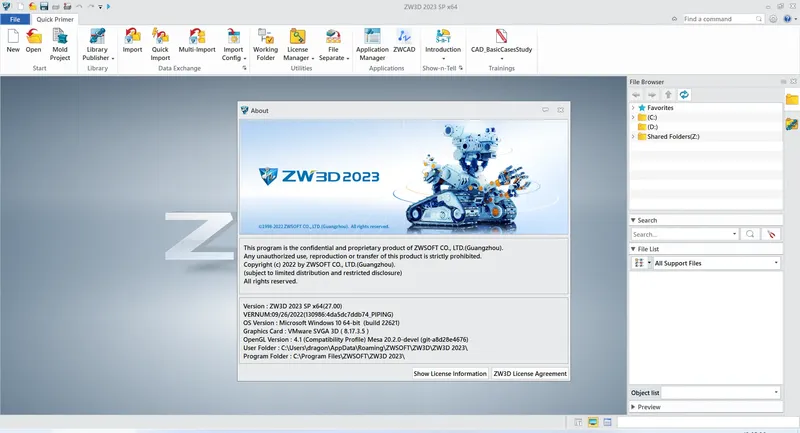Open the CAD_BasicCasesStudy training
This screenshot has height=433, width=800.
click(x=502, y=44)
